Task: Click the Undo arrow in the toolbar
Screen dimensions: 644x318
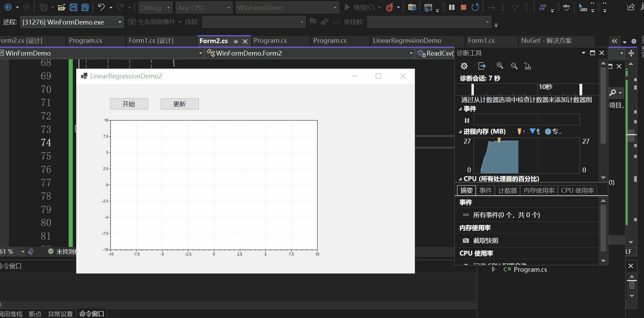Action: tap(101, 7)
